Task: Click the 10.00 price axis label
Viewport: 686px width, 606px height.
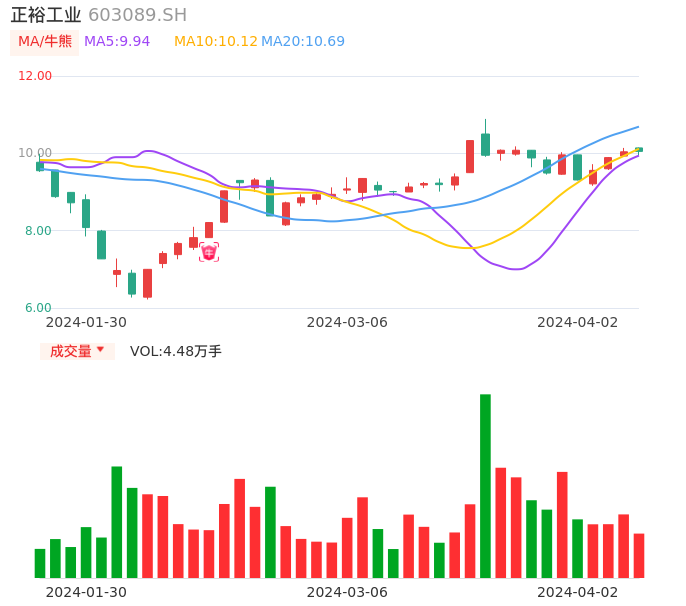Action: point(36,153)
